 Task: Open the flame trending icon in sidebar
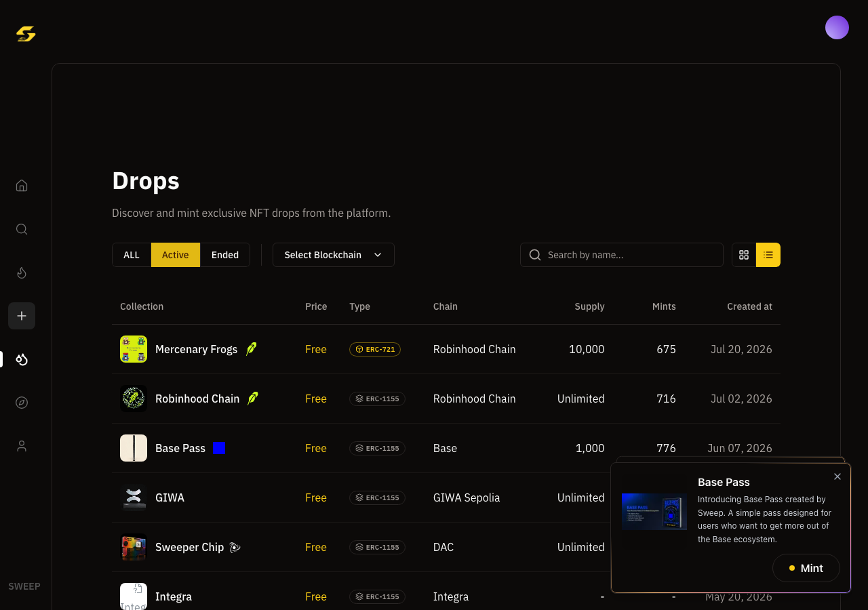[22, 272]
